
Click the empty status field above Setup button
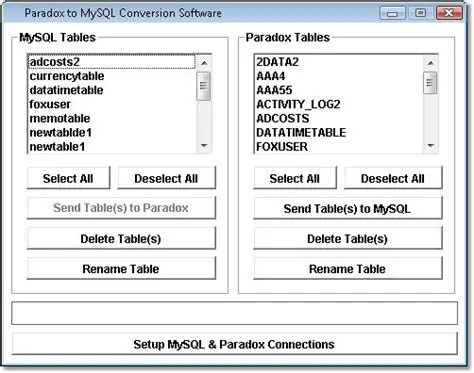coord(234,313)
